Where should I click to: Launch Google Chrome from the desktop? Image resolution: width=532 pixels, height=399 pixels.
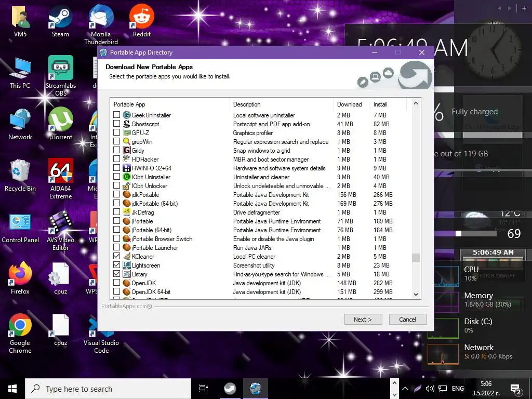[x=20, y=334]
